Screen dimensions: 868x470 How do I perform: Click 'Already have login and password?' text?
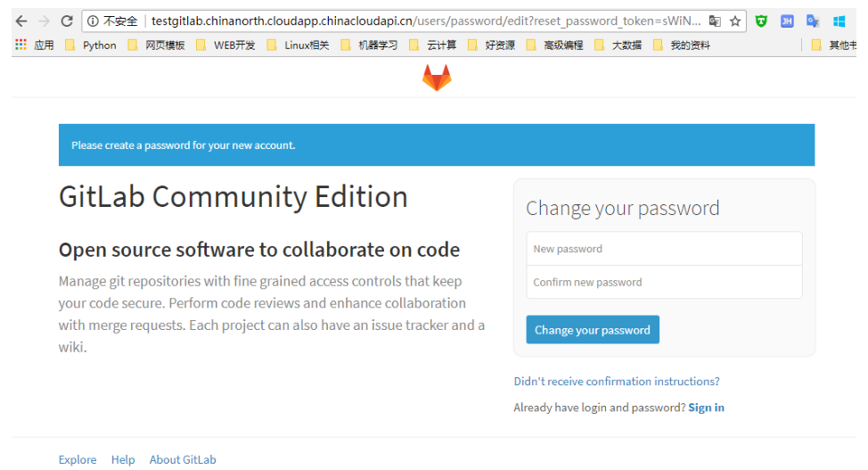point(600,408)
